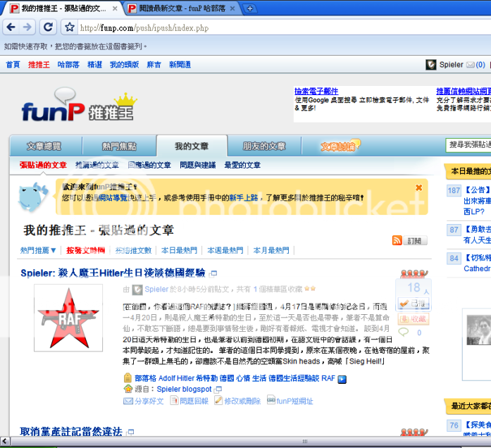Open the 取消黨產註記當然違法 article
This screenshot has width=491, height=448.
pyautogui.click(x=71, y=432)
